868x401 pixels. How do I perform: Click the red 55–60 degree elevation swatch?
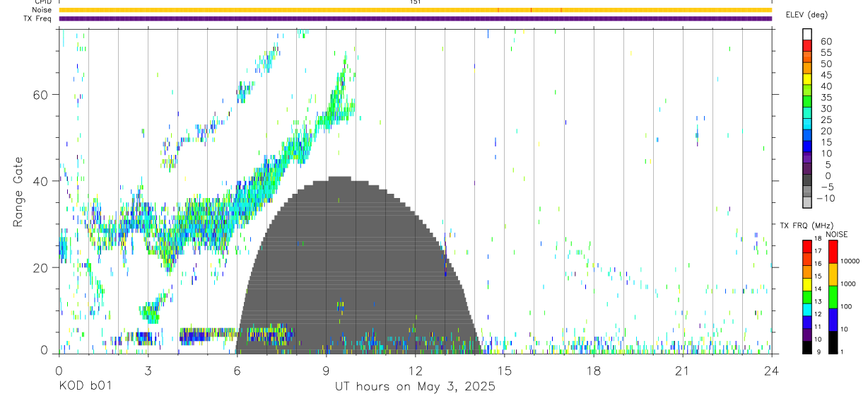(x=807, y=47)
